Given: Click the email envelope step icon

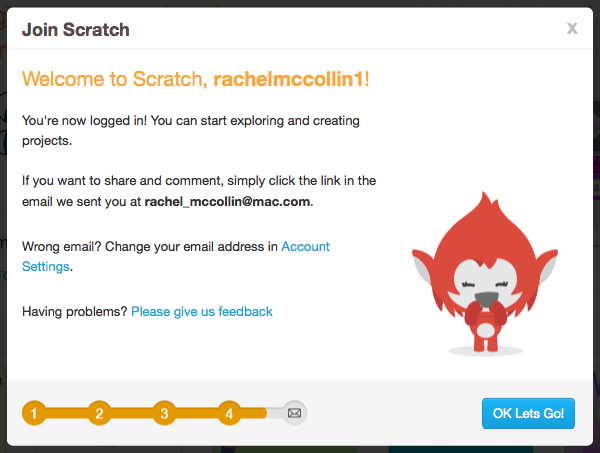Looking at the screenshot, I should [294, 413].
